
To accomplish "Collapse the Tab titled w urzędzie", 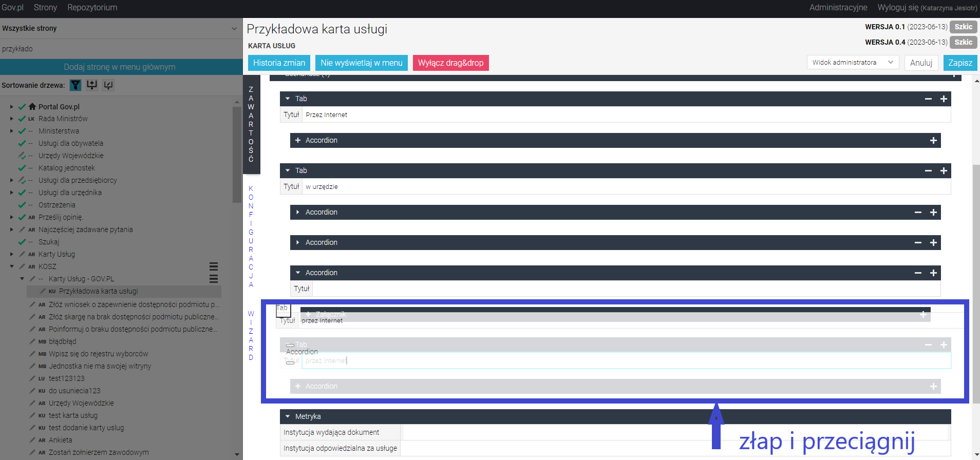I will [288, 170].
